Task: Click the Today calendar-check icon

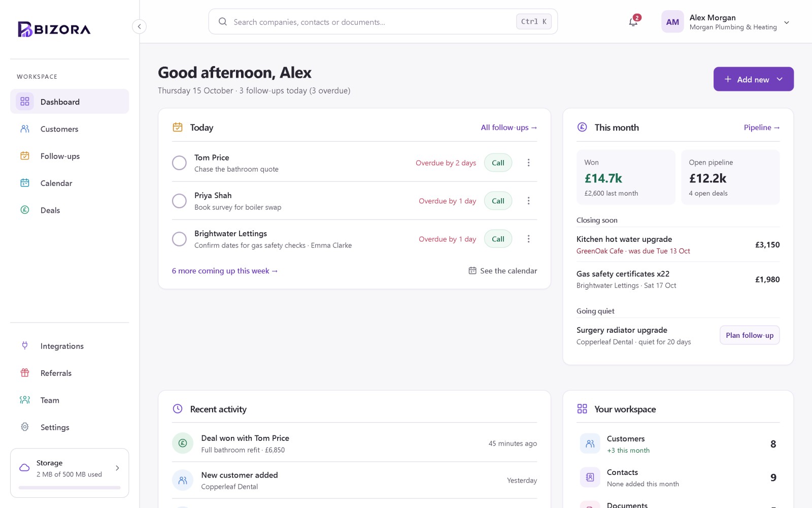Action: [178, 127]
